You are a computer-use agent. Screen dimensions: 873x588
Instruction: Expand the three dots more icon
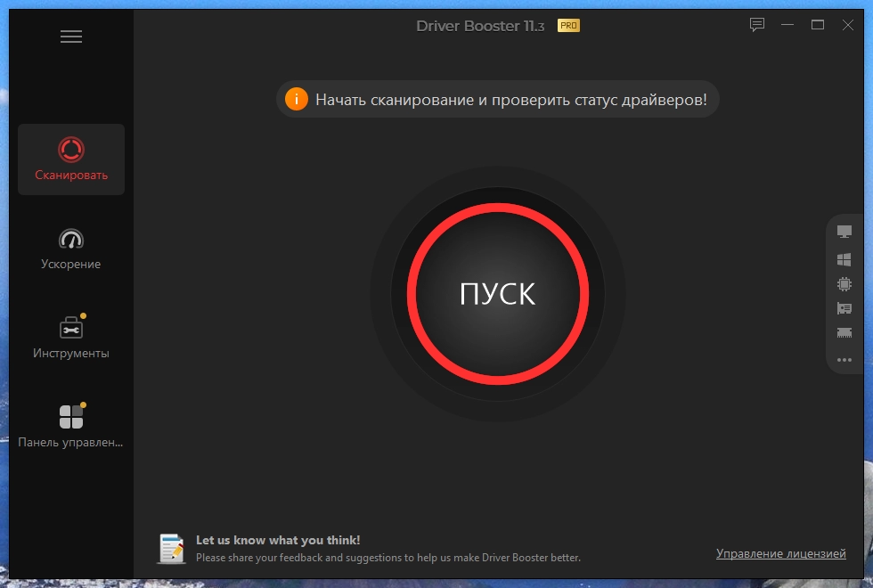pos(844,360)
